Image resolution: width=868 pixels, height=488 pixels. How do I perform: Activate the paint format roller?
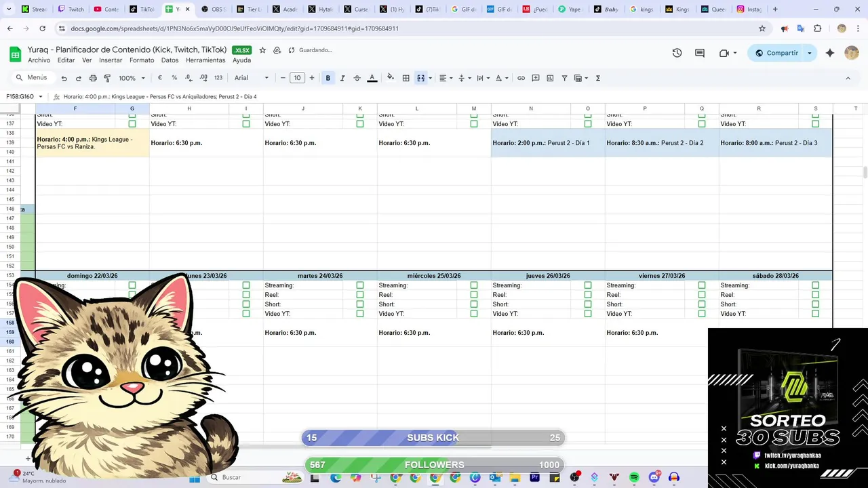click(107, 78)
